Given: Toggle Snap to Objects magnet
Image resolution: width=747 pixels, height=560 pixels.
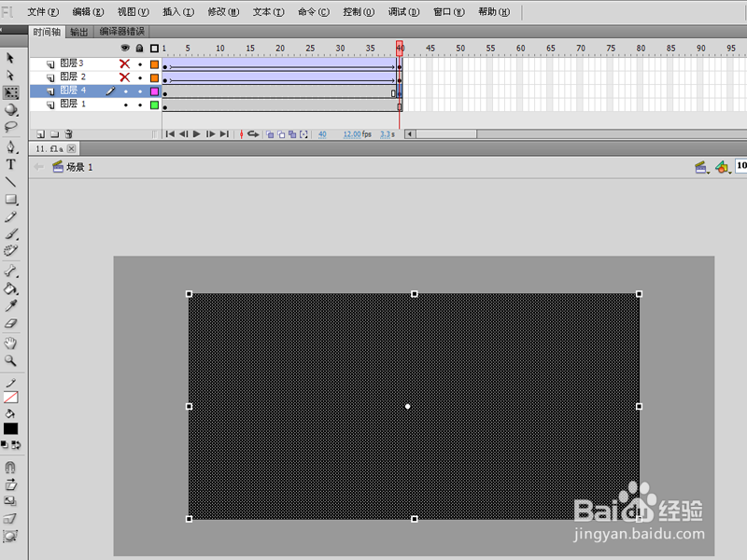Looking at the screenshot, I should click(x=10, y=468).
